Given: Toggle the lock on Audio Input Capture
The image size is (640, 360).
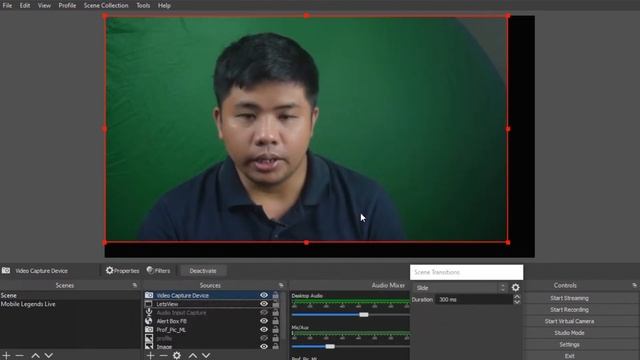Looking at the screenshot, I should click(276, 312).
